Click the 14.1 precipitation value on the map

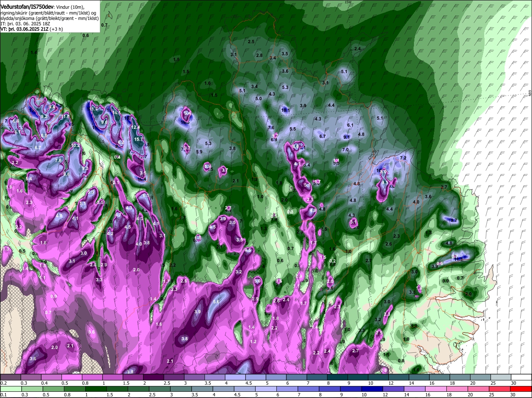click(116, 113)
